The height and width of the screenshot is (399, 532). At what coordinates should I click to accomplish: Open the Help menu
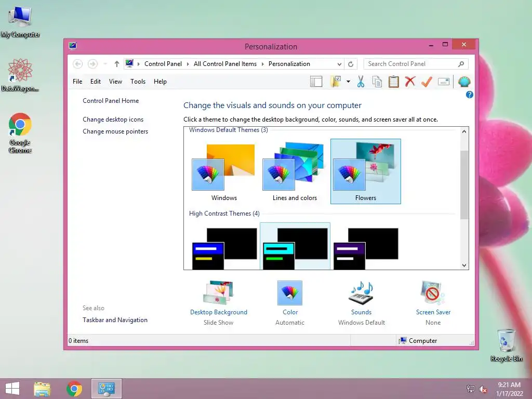coord(160,82)
